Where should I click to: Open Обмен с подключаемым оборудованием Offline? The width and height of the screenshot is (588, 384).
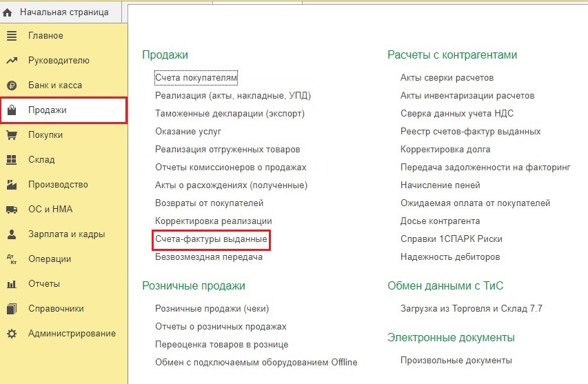(256, 362)
